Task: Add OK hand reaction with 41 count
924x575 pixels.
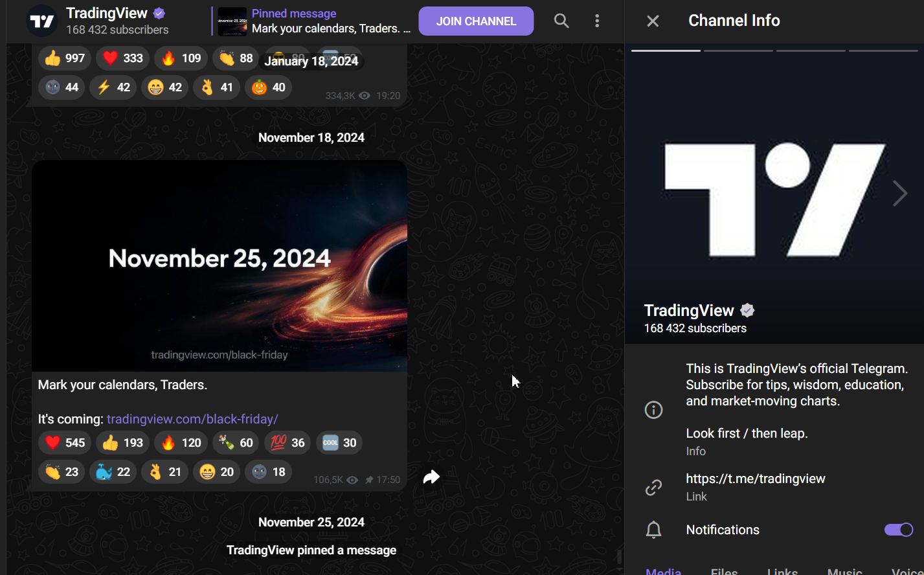Action: click(x=216, y=87)
